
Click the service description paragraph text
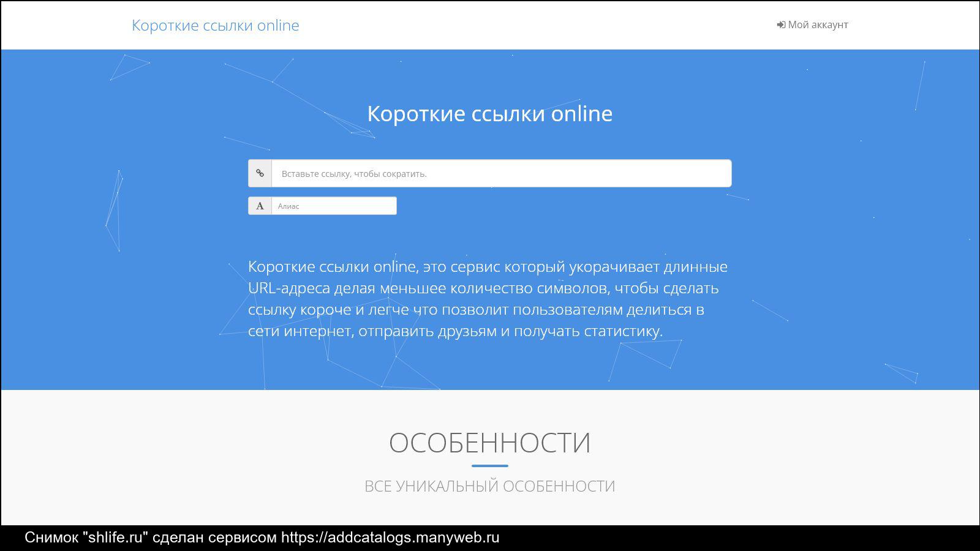click(x=488, y=299)
